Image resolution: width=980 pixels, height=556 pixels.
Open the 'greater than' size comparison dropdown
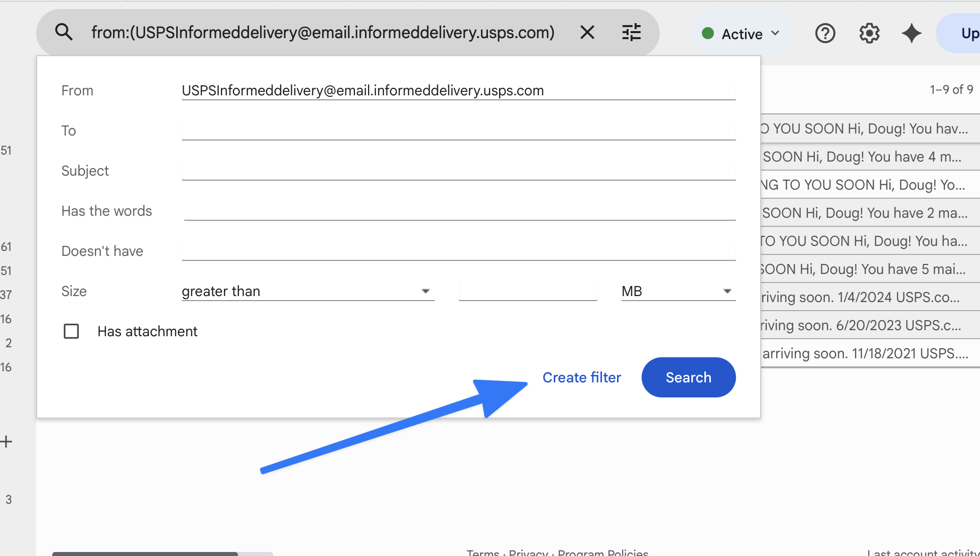click(425, 291)
